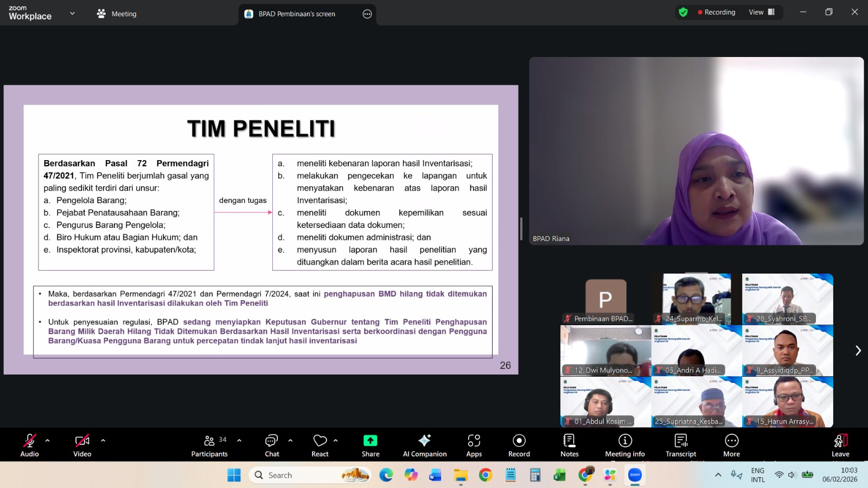Select the BPAD Pembinaan's screen tab
Screen dimensions: 868x488
(297, 14)
